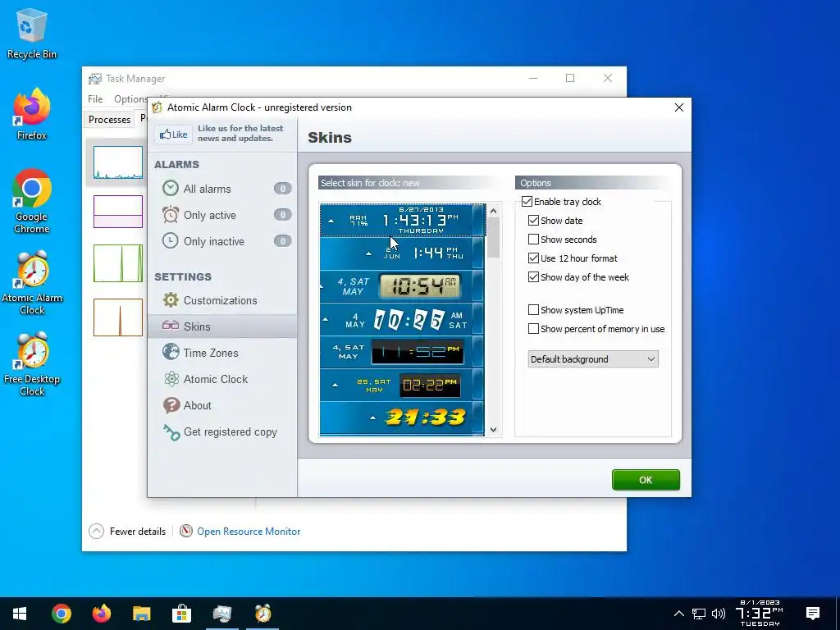Launch Chrome from the taskbar

point(61,614)
